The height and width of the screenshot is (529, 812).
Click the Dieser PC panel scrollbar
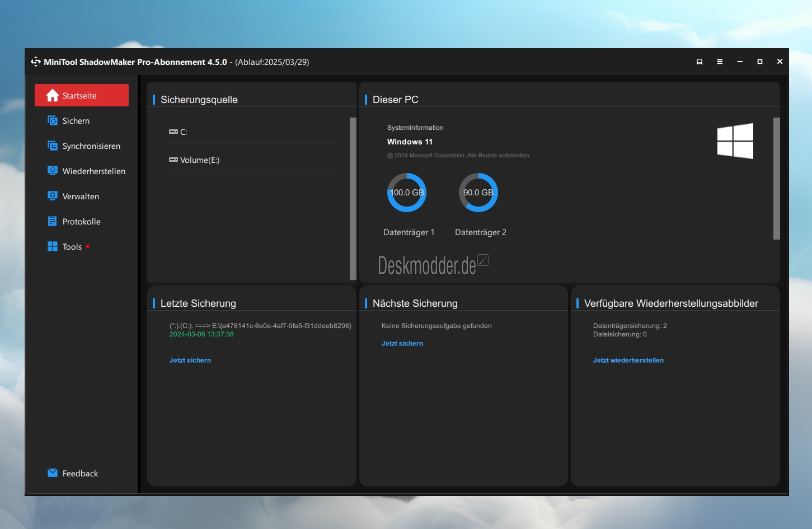pos(776,179)
